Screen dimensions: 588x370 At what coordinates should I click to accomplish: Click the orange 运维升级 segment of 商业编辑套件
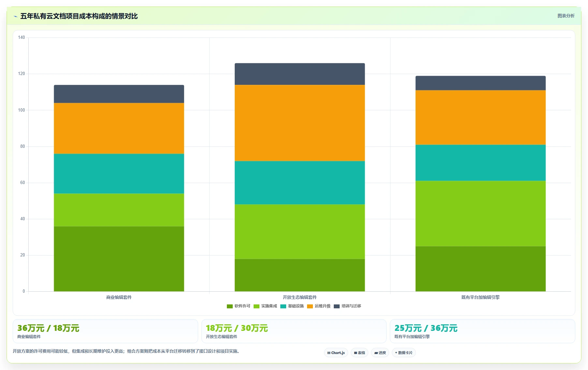click(119, 129)
